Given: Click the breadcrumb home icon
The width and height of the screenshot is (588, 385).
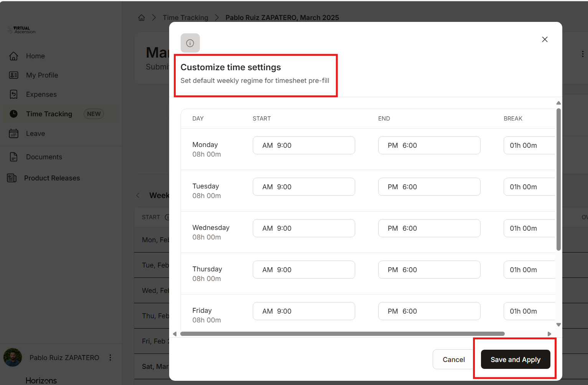Looking at the screenshot, I should (x=142, y=18).
